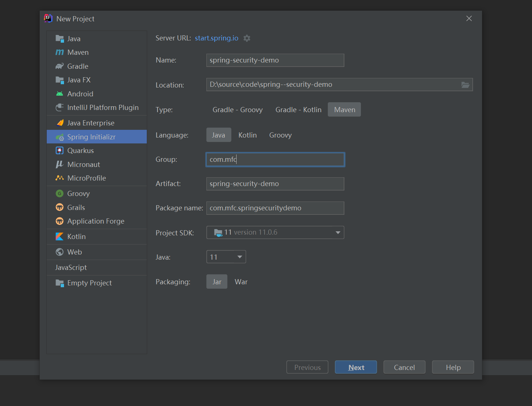Choose Application Forge project type
Image resolution: width=532 pixels, height=406 pixels.
click(x=97, y=221)
